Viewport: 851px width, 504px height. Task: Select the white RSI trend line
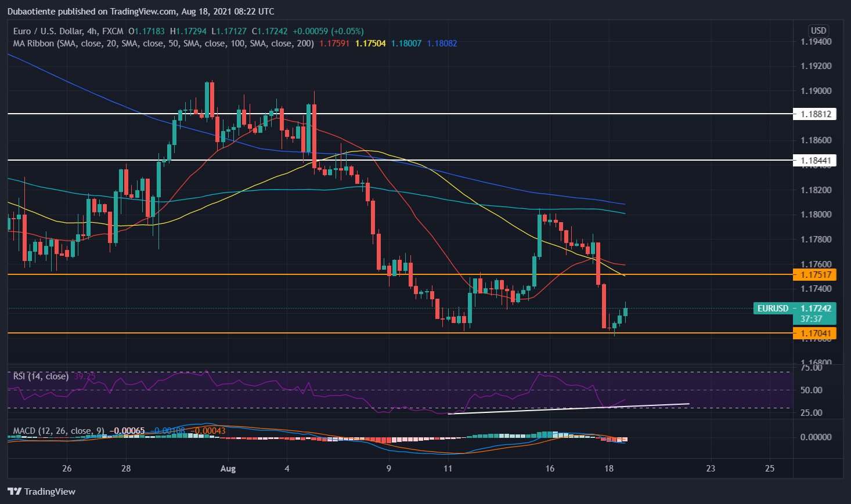point(569,408)
